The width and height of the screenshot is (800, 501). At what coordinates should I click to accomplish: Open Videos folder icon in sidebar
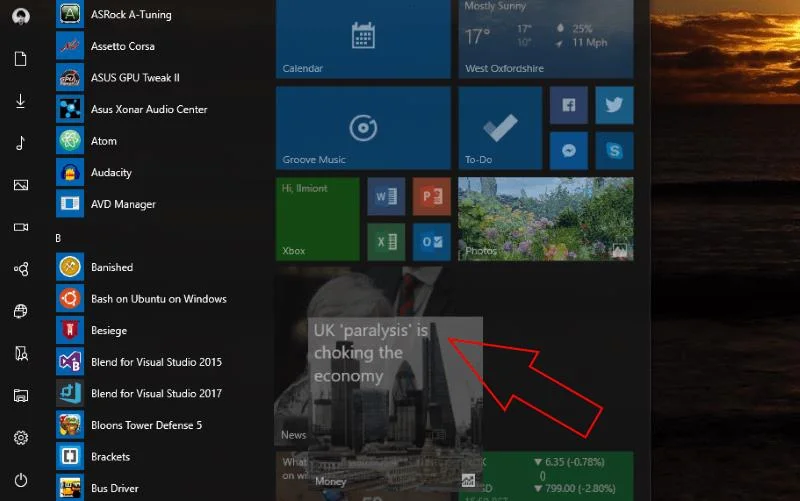pyautogui.click(x=20, y=227)
